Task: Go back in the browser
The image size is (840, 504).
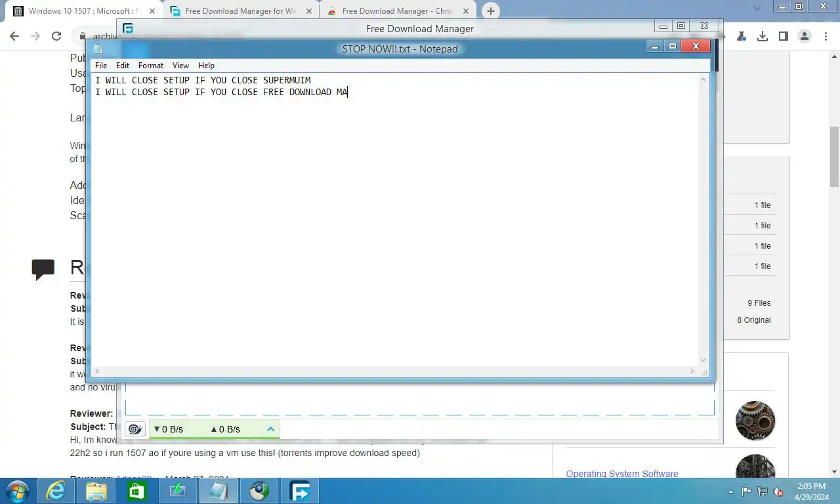Action: click(15, 37)
